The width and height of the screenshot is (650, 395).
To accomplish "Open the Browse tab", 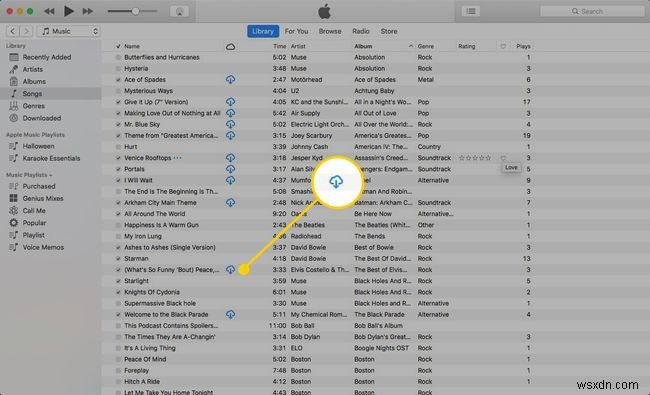I will pyautogui.click(x=330, y=31).
